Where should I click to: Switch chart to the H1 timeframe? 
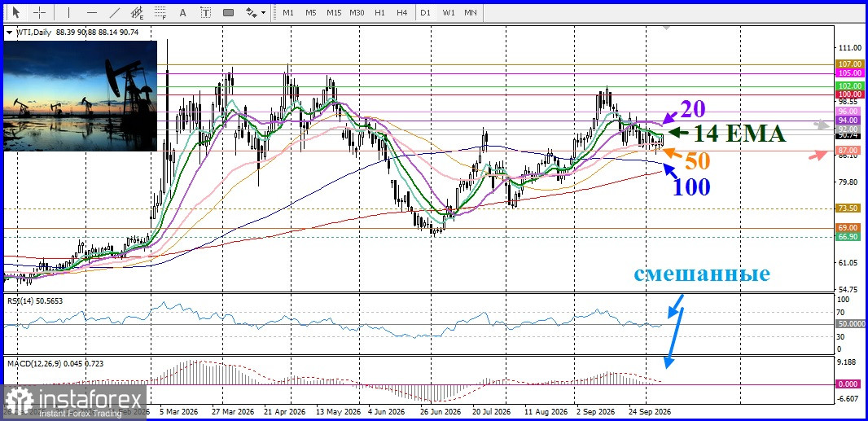[379, 12]
